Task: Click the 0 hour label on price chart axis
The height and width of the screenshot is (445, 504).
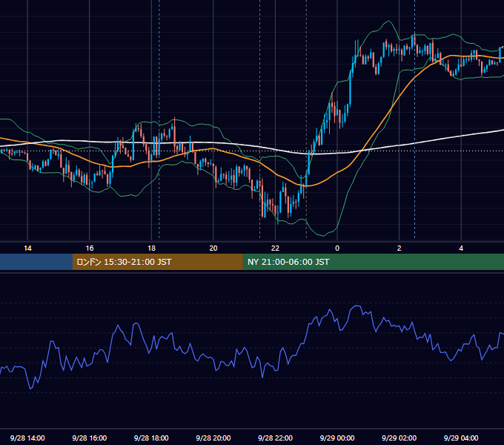Action: coord(337,248)
